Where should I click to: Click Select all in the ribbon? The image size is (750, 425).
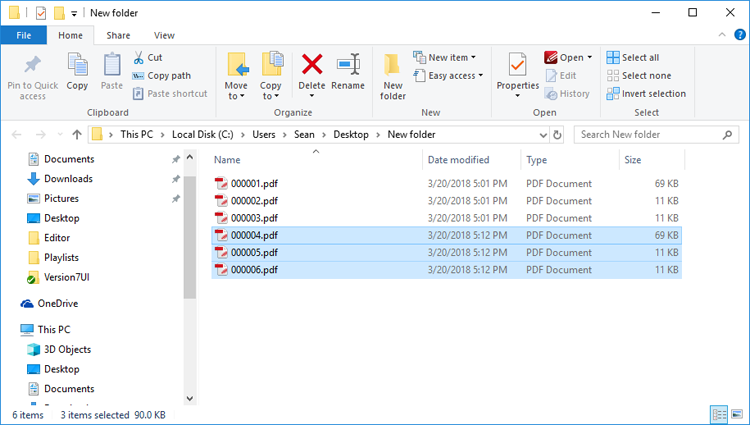(633, 57)
